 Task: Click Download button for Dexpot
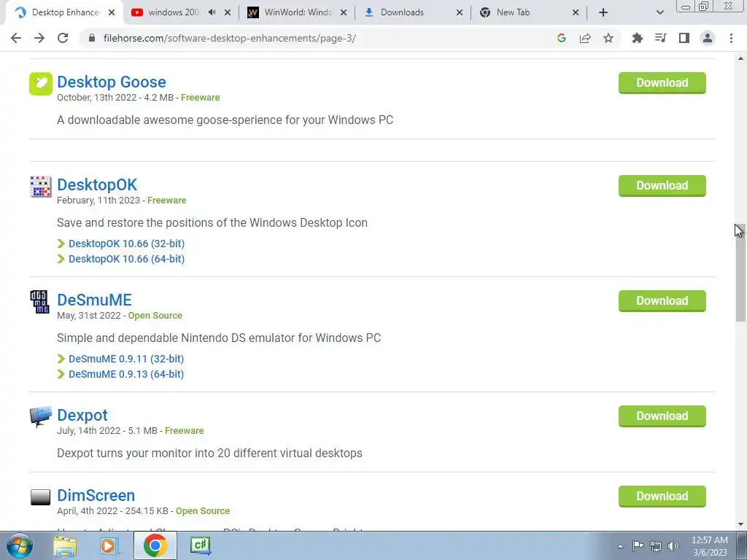coord(662,416)
